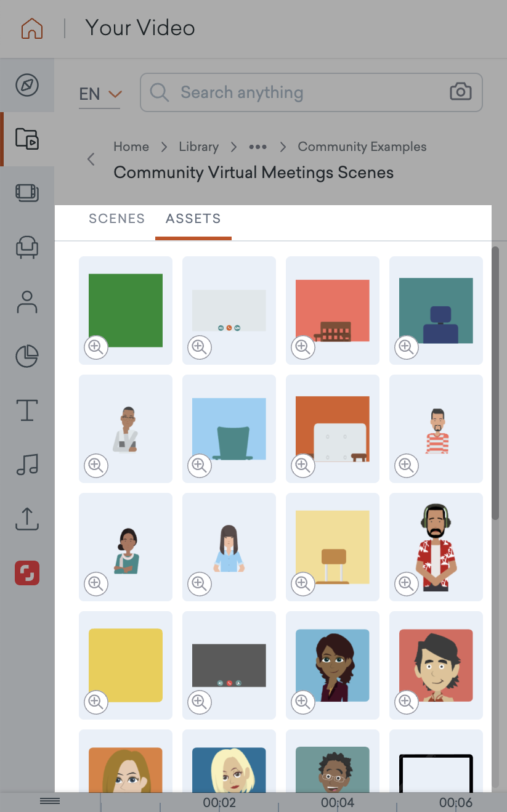Screen dimensions: 507x812
Task: Click the Home icon in the header
Action: 32,28
